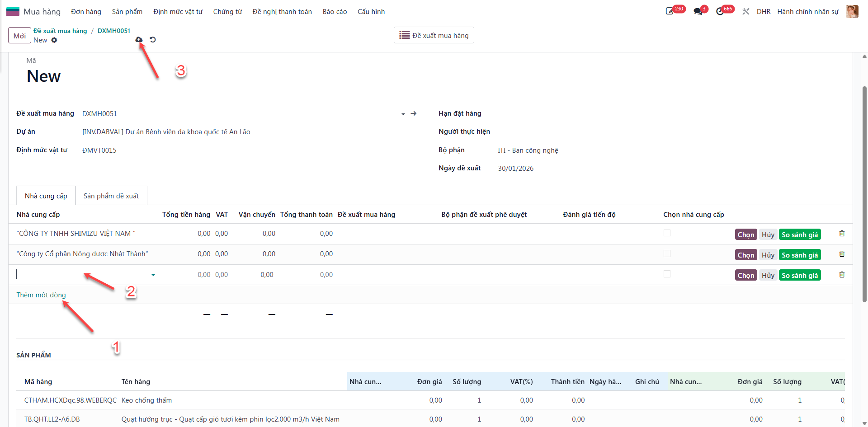Open the clock timer icon with 666 badge
868x427 pixels.
tap(720, 11)
